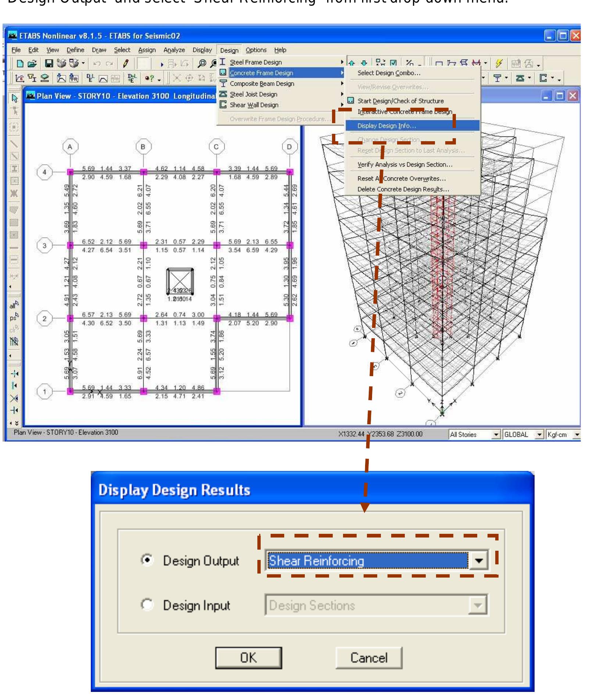The width and height of the screenshot is (589, 700).
Task: Select the pointer arrow tool in left toolbar
Action: [x=14, y=98]
